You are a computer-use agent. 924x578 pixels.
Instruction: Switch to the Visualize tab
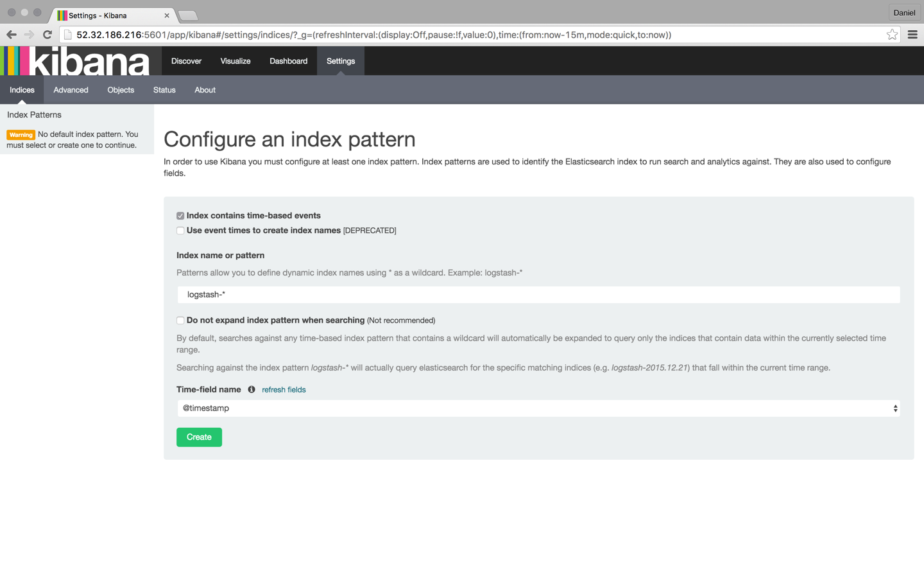point(235,60)
